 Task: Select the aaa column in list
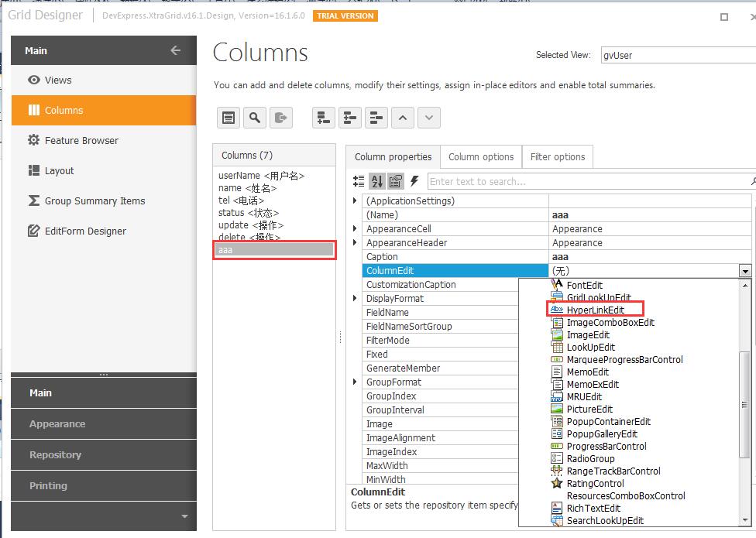pos(274,249)
